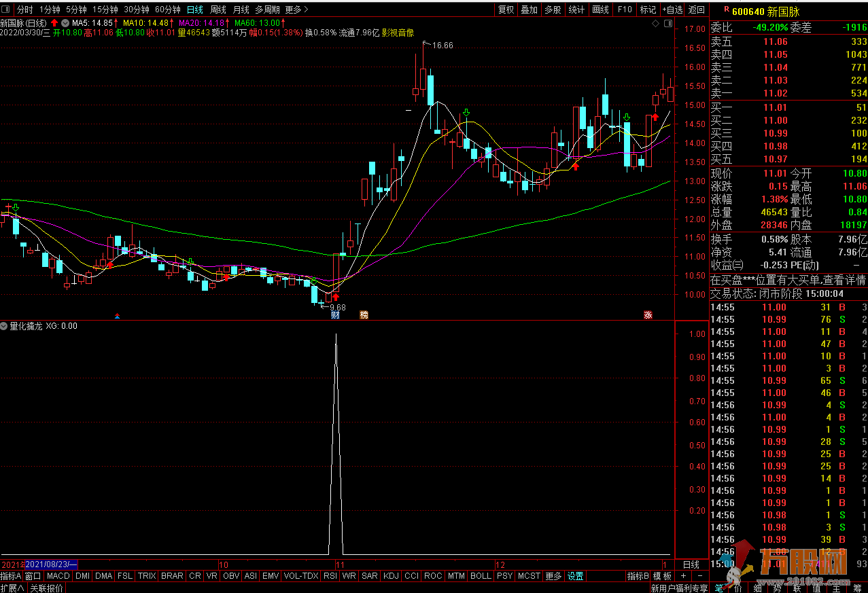Image resolution: width=868 pixels, height=593 pixels.
Task: Click the 返回 button
Action: [697, 10]
